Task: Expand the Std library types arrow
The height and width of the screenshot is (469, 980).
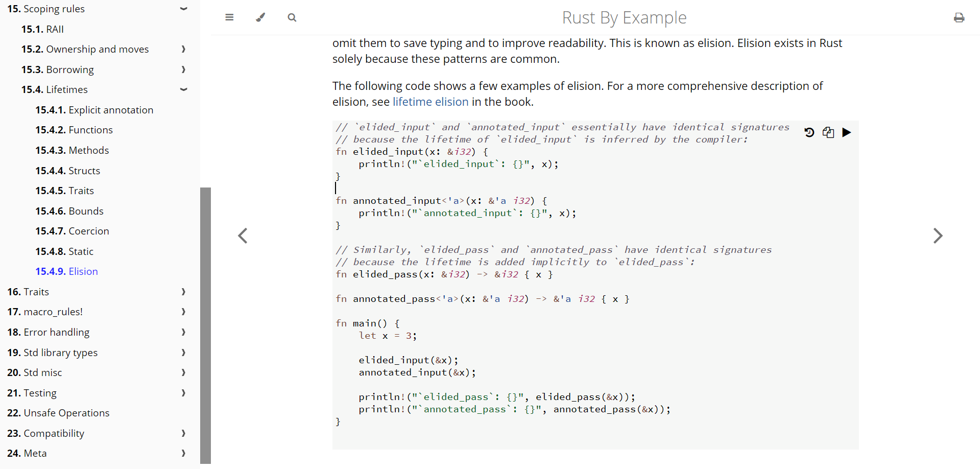Action: coord(183,353)
